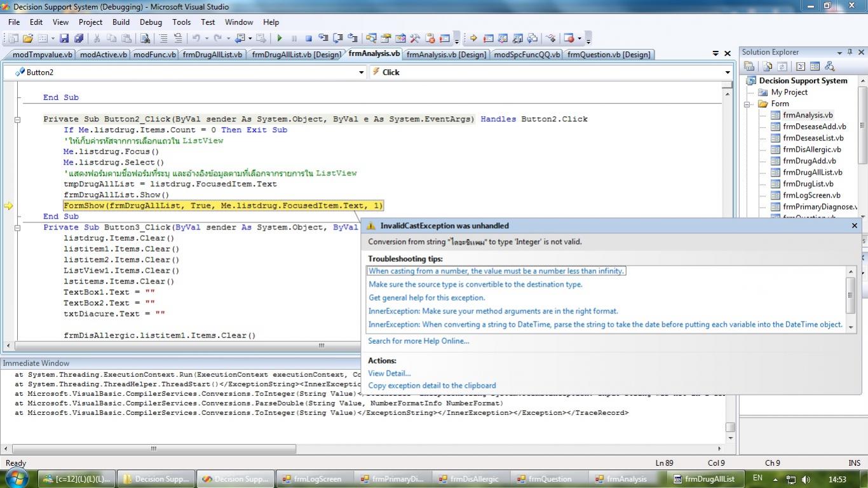Click the Undo toolbar icon
The image size is (868, 488).
196,38
